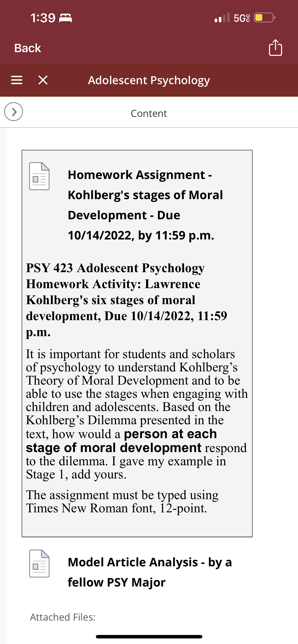This screenshot has width=298, height=644.
Task: Tap the Adolescent Psychology course title
Action: click(x=149, y=80)
